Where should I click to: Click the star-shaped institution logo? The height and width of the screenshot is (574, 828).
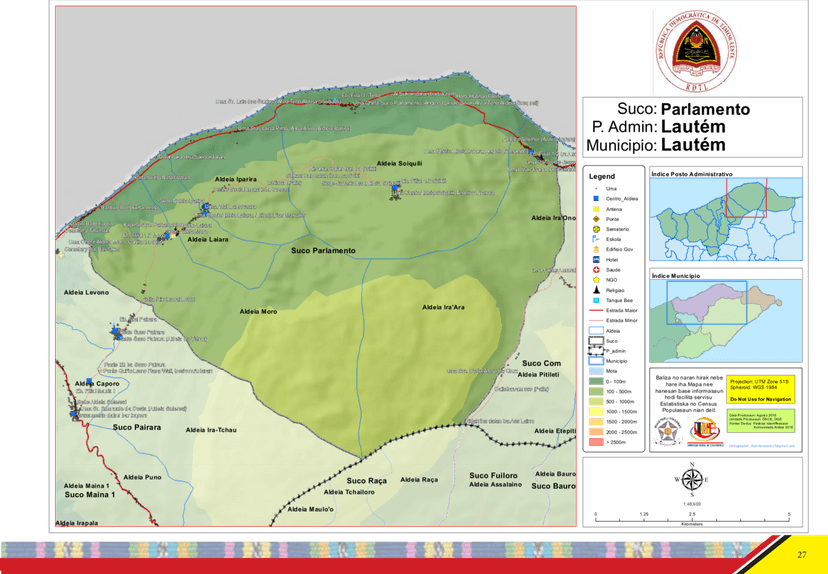pyautogui.click(x=668, y=431)
